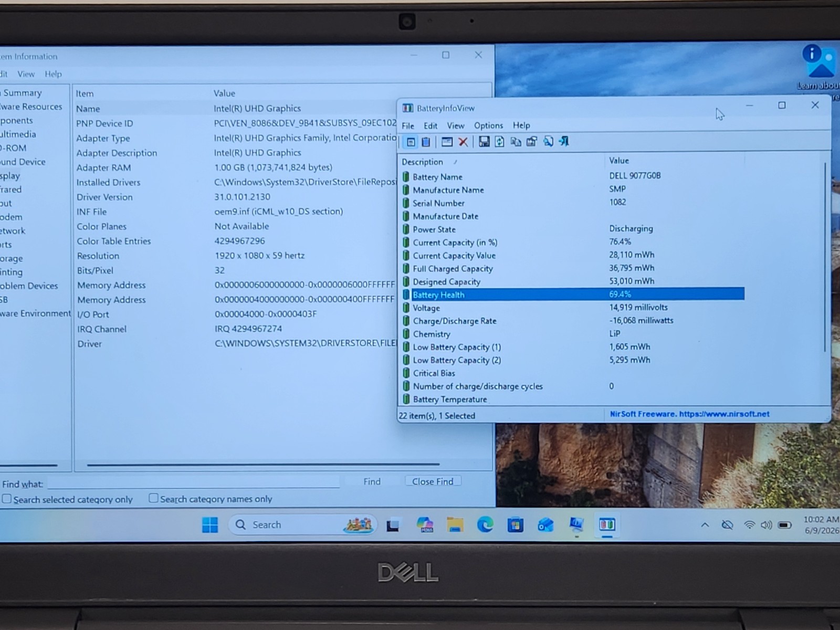This screenshot has height=630, width=840.
Task: Open Microsoft Store from the taskbar
Action: click(515, 524)
